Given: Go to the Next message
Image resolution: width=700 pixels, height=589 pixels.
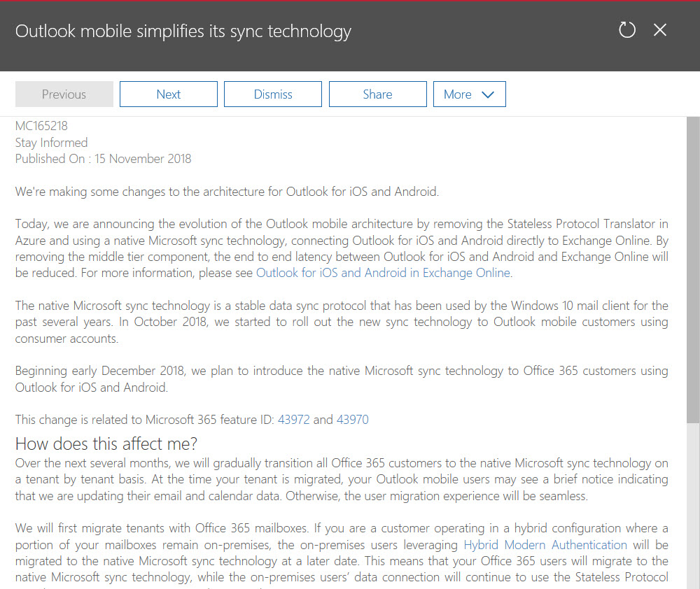Looking at the screenshot, I should pos(169,94).
